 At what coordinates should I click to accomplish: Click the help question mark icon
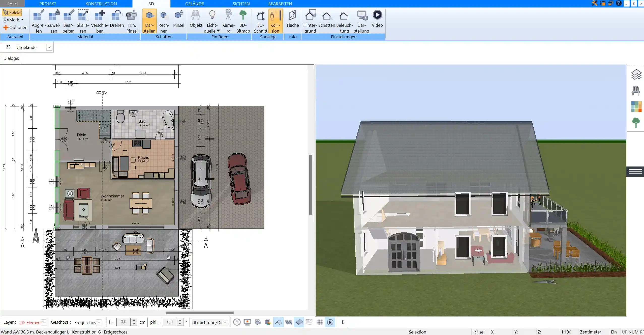pyautogui.click(x=619, y=3)
